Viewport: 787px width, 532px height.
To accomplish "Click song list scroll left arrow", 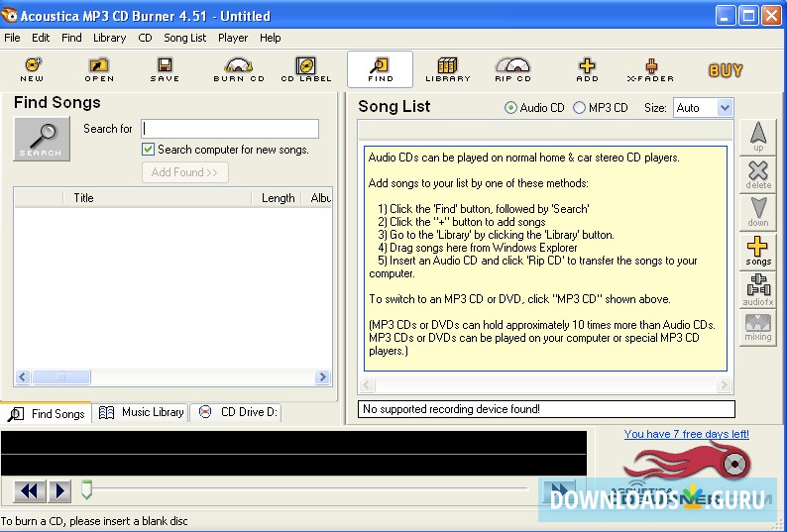I will coord(367,385).
